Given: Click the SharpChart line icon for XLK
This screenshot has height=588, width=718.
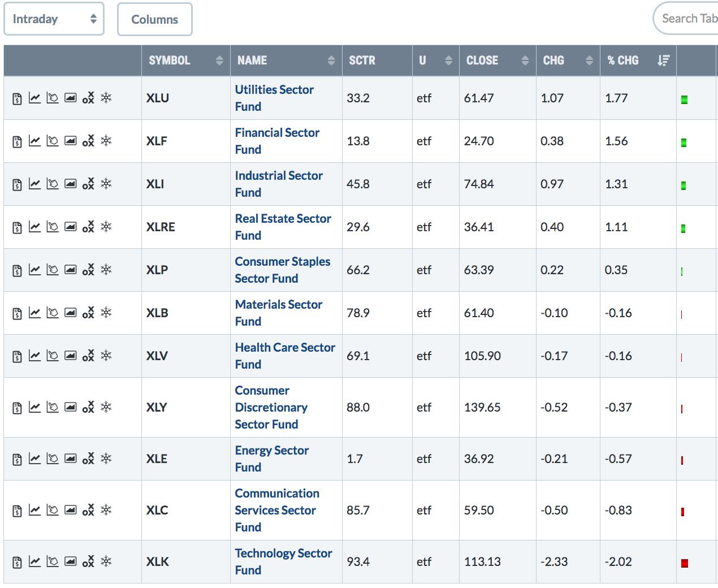Looking at the screenshot, I should pos(34,561).
